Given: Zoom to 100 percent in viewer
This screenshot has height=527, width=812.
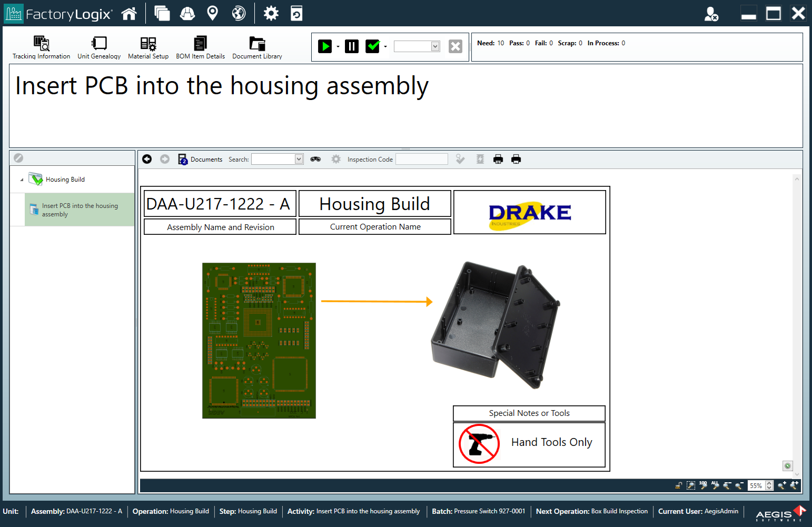Looking at the screenshot, I should click(x=703, y=485).
